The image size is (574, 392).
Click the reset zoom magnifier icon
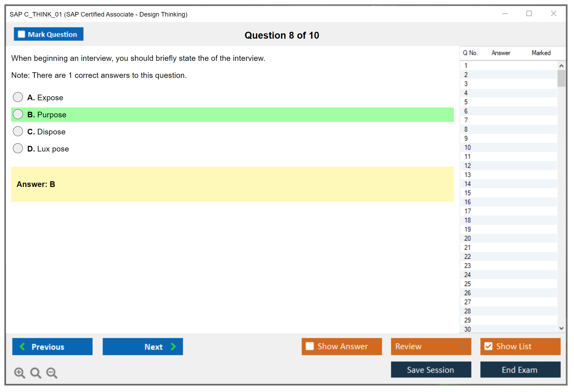pyautogui.click(x=35, y=373)
